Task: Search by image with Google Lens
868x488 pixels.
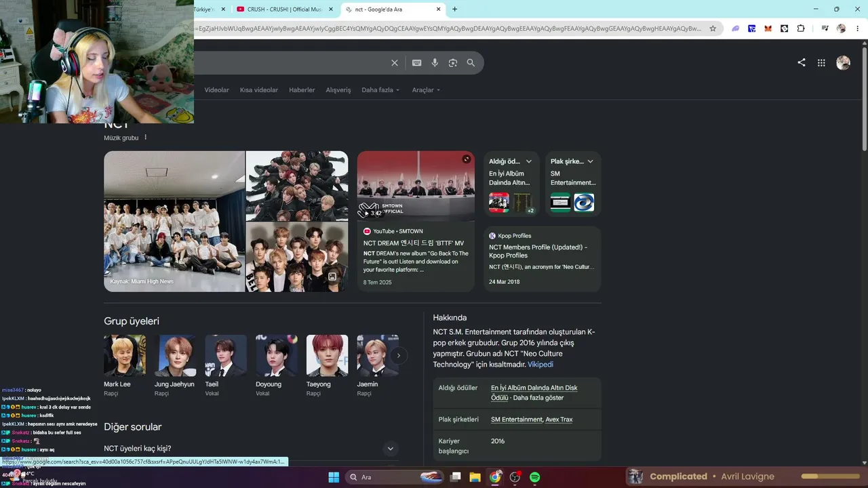Action: coord(453,63)
